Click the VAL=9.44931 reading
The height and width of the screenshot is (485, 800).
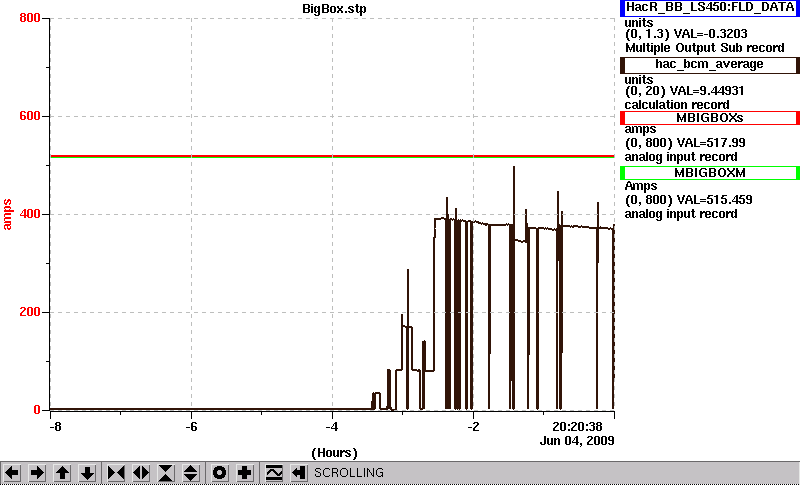tap(709, 91)
